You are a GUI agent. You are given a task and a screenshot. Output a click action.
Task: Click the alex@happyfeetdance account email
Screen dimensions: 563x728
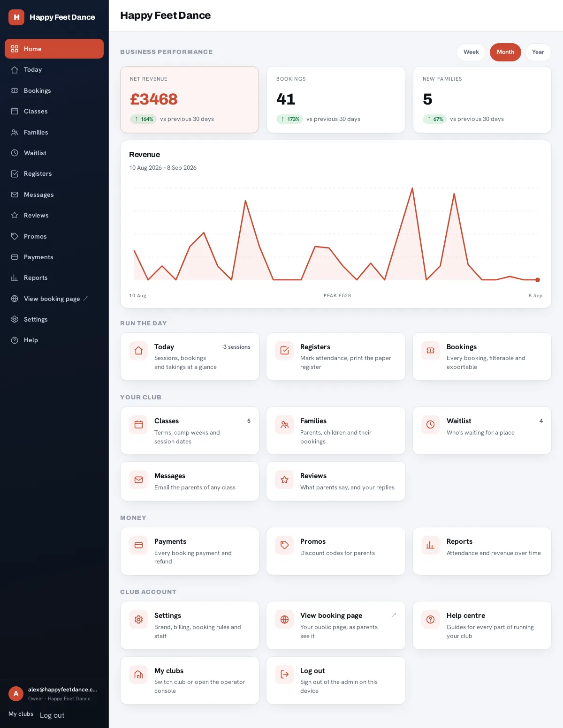pos(62,690)
